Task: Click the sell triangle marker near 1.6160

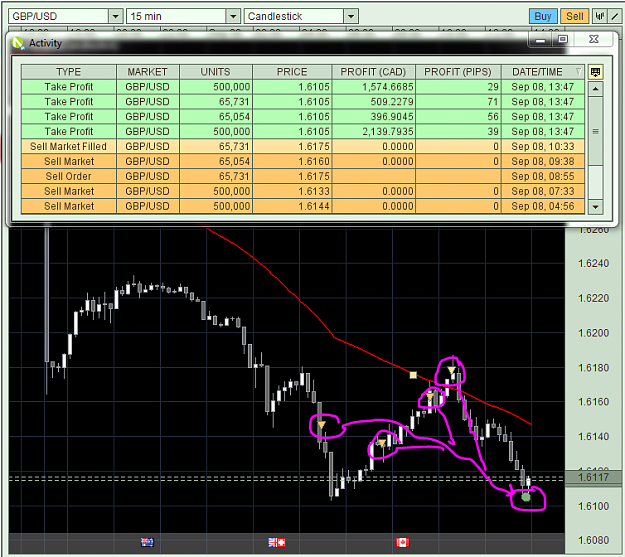Action: pyautogui.click(x=430, y=396)
